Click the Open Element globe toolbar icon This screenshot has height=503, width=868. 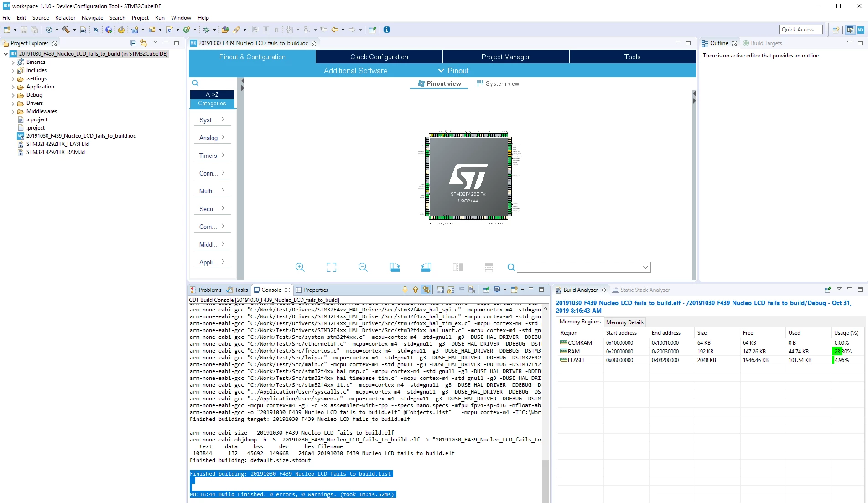pyautogui.click(x=109, y=30)
